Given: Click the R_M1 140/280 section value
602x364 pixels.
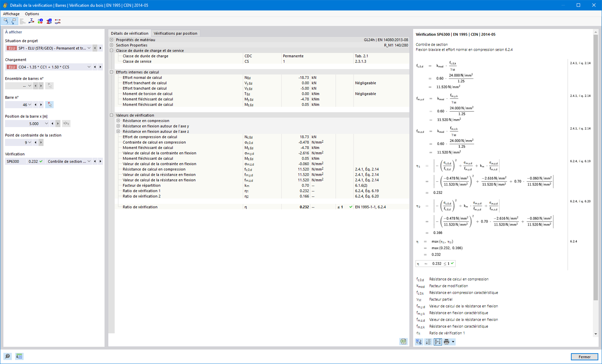Looking at the screenshot, I should 396,45.
